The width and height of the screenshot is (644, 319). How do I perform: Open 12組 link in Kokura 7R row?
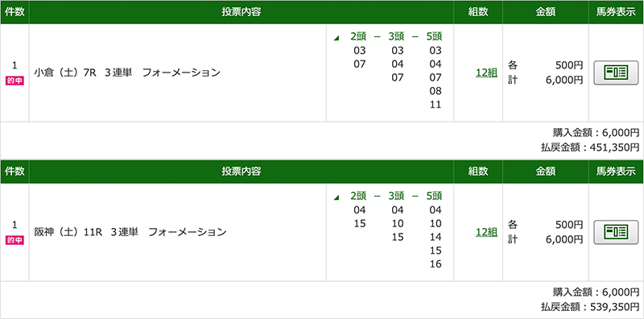point(487,72)
